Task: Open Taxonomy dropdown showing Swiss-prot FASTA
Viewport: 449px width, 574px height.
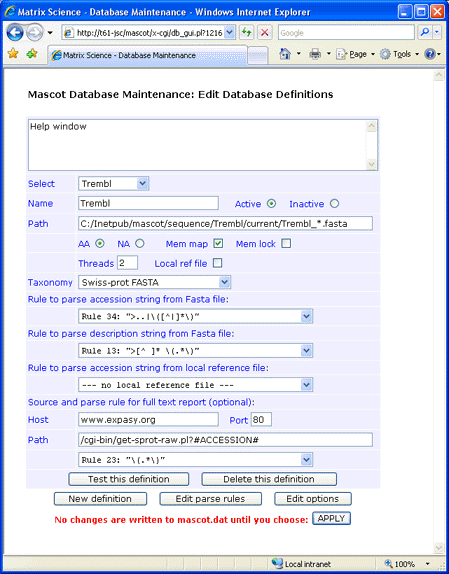Action: coord(154,282)
